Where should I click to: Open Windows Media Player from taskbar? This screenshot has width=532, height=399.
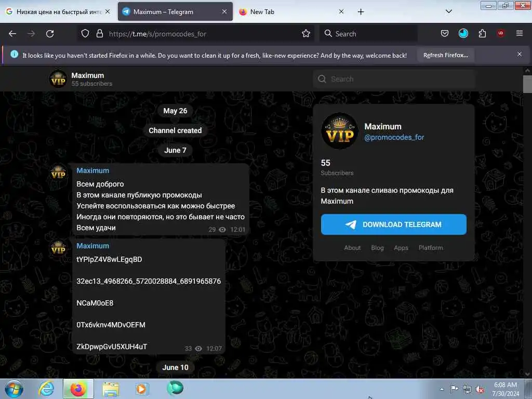tap(142, 389)
